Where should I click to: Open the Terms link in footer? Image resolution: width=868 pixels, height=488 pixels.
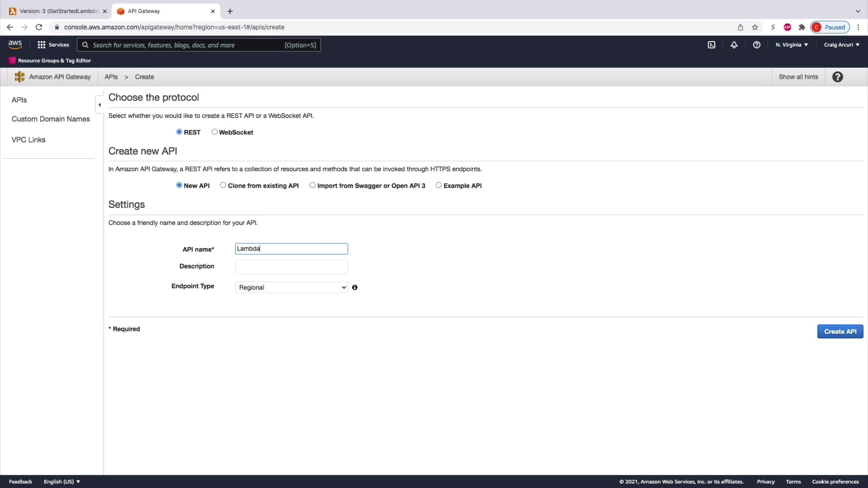793,481
